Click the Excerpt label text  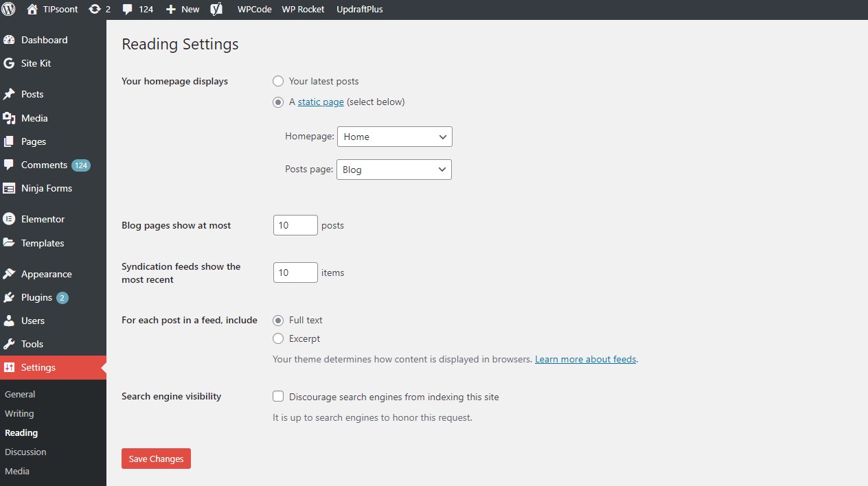pos(305,338)
